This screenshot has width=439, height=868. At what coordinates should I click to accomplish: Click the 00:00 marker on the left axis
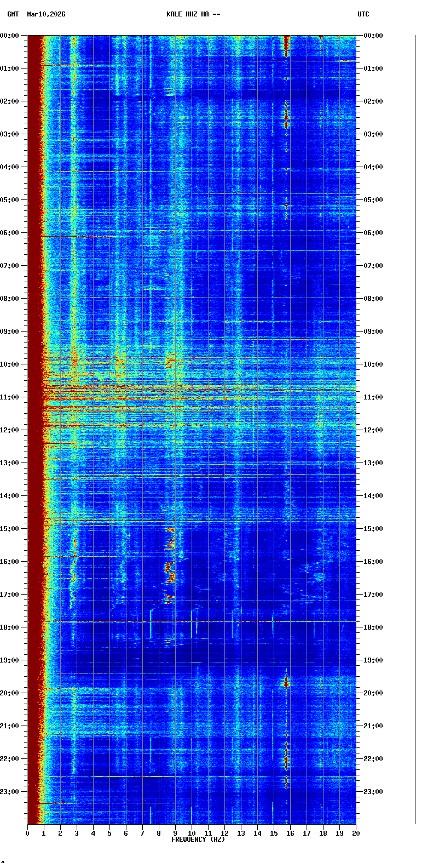click(x=10, y=36)
